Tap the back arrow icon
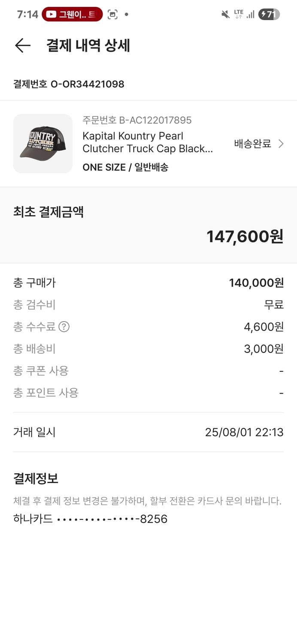Viewport: 297px width, 644px height. point(23,46)
